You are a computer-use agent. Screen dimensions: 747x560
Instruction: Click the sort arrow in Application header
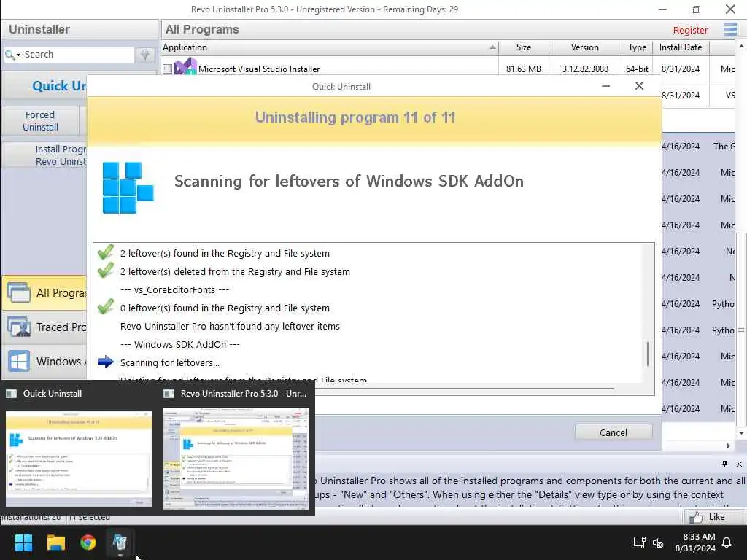[x=492, y=47]
